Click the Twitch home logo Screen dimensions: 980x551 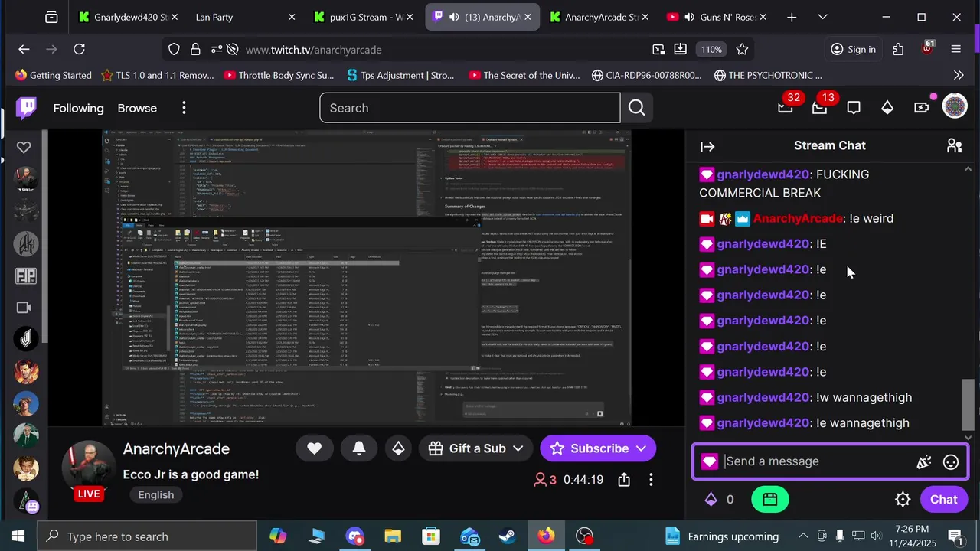(27, 108)
